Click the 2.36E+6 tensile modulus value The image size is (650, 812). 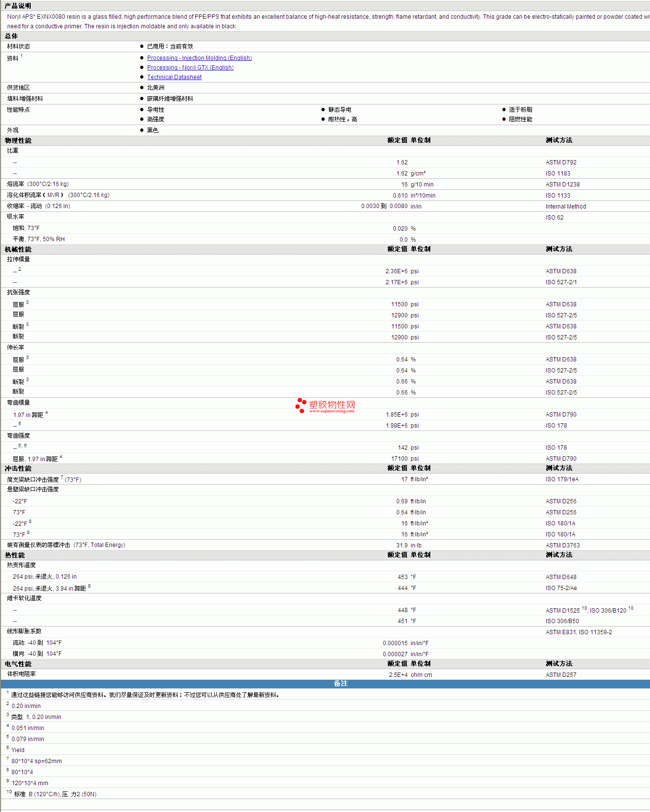coord(396,271)
